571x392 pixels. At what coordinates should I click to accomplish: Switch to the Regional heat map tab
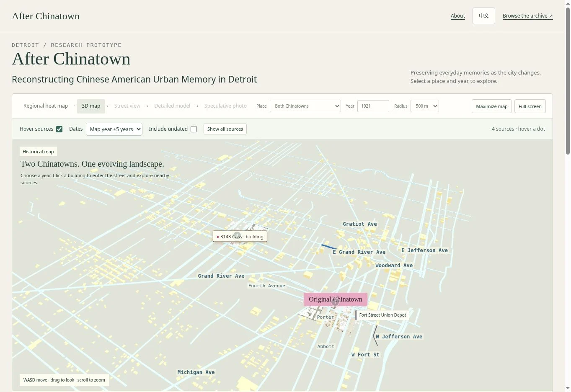[x=46, y=106]
